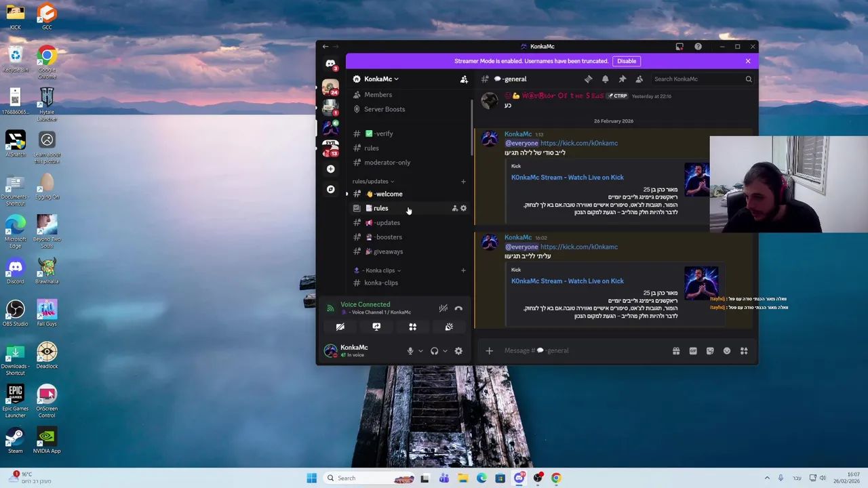Open first K0nkaMc Stream embed title
868x488 pixels.
tap(568, 178)
